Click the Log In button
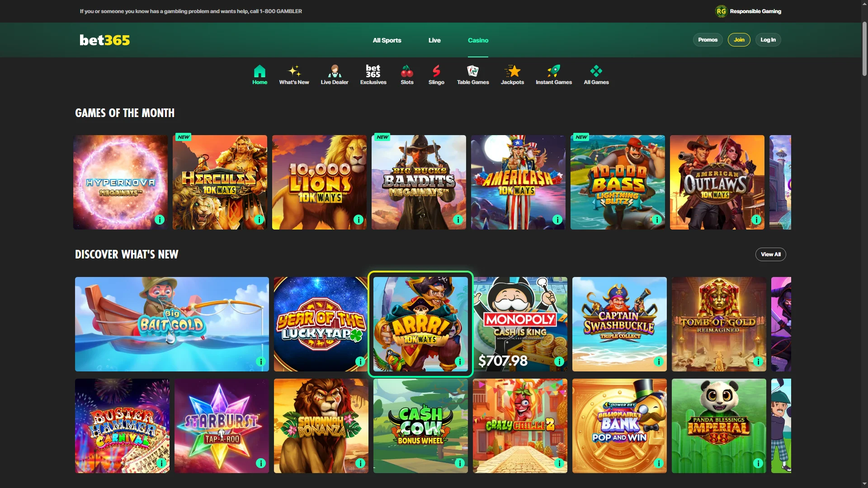 click(768, 40)
